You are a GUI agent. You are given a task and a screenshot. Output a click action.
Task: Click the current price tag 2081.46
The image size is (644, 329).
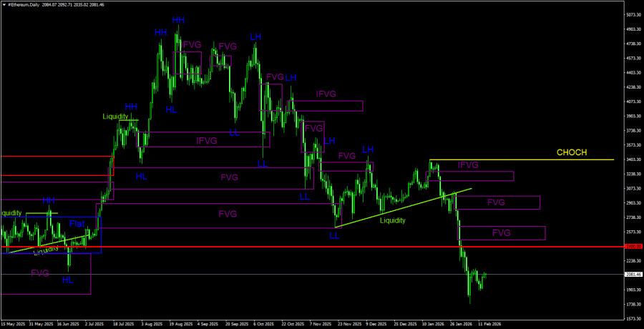tap(633, 274)
